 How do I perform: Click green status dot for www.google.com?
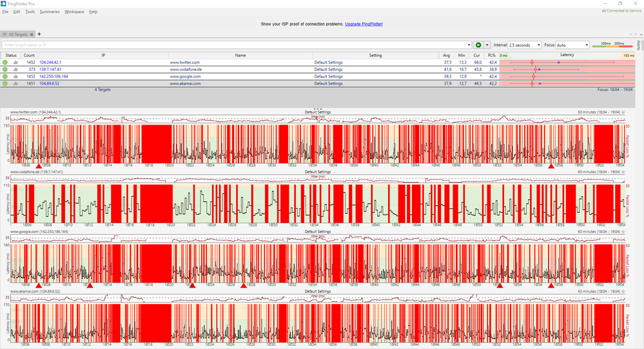pos(5,77)
